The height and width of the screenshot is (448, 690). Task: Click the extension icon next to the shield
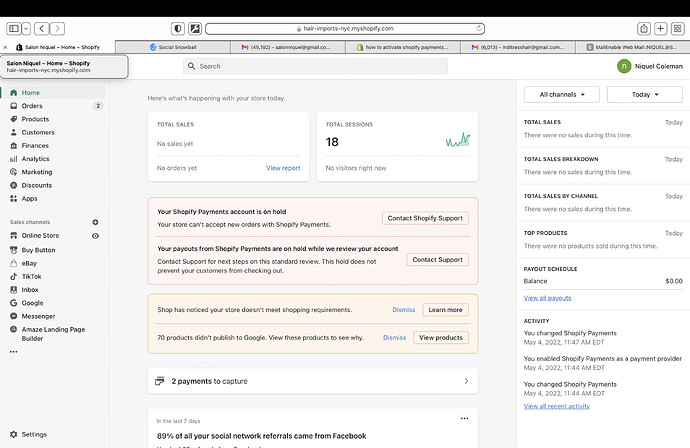click(195, 29)
